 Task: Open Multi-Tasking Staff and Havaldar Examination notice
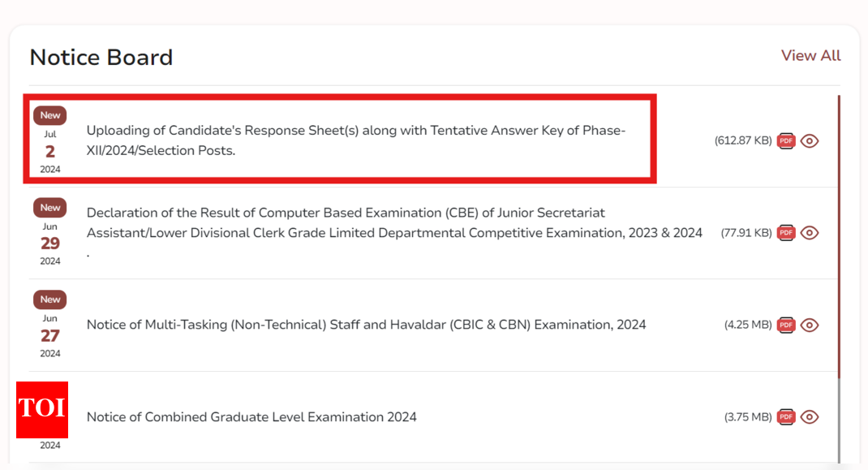point(366,325)
